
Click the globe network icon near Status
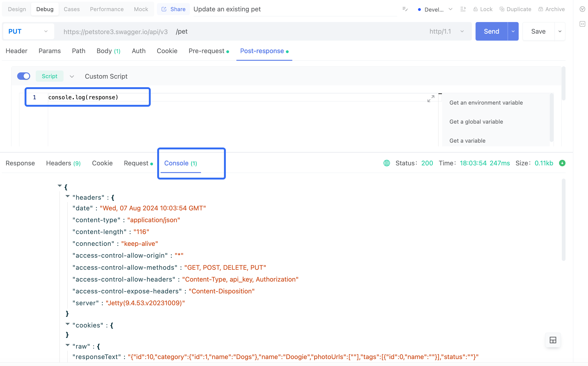387,163
